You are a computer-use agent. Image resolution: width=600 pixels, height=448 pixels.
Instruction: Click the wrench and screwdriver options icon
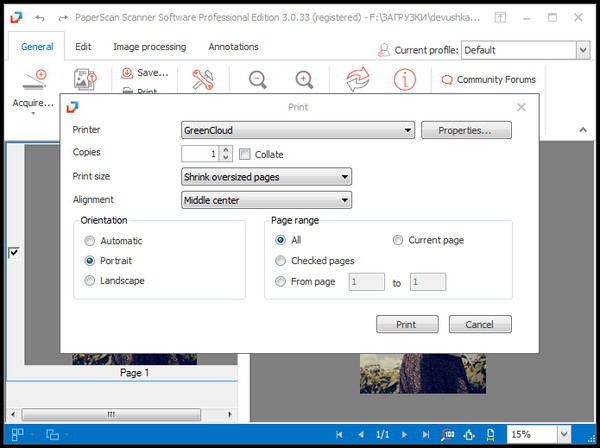pyautogui.click(x=204, y=80)
